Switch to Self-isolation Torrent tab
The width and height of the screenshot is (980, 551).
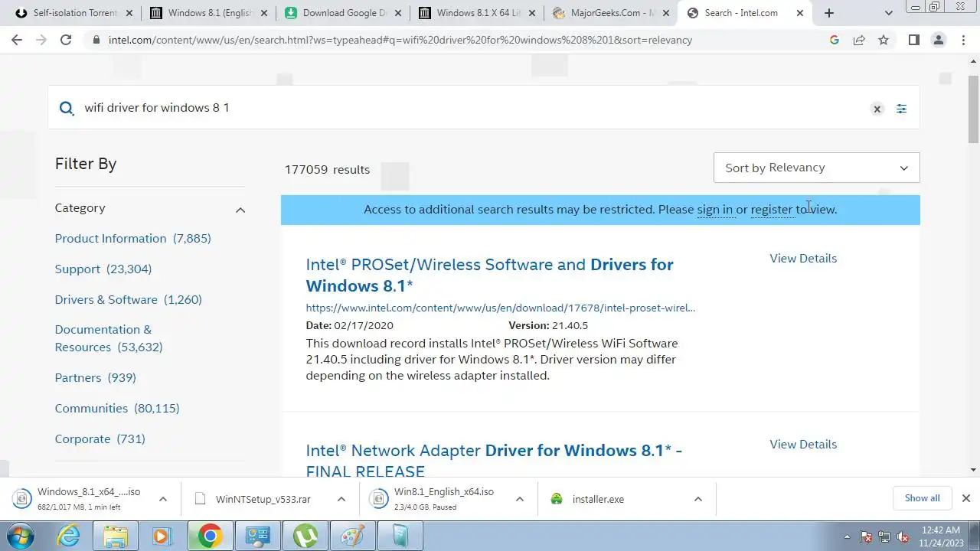[x=75, y=13]
